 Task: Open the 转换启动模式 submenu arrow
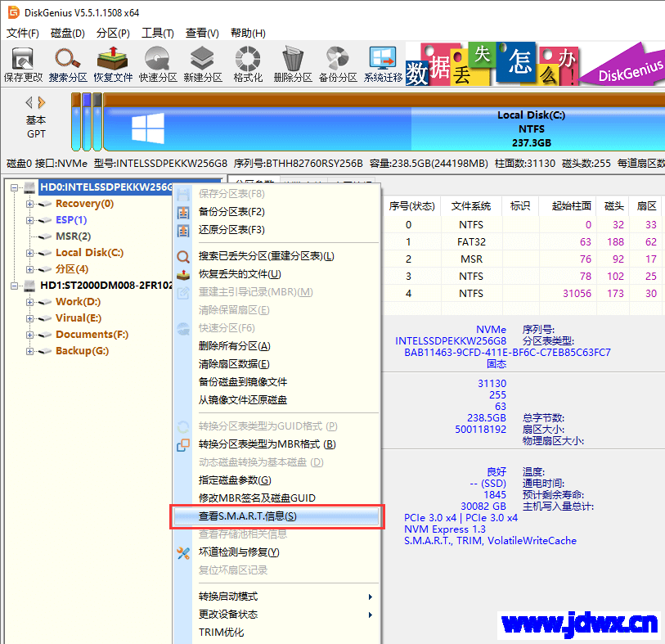coord(371,597)
